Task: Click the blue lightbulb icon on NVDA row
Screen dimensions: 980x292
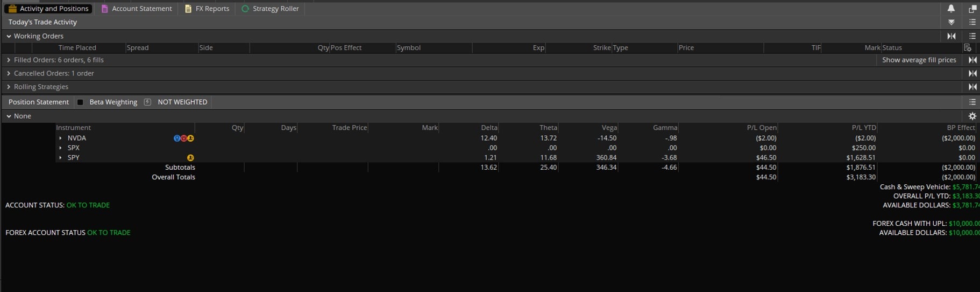Action: coord(176,138)
